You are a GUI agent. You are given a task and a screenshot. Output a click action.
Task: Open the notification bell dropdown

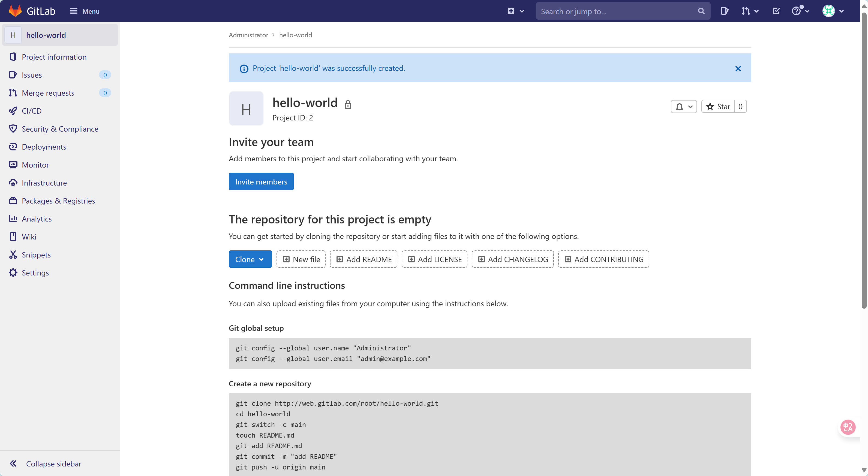pyautogui.click(x=684, y=106)
